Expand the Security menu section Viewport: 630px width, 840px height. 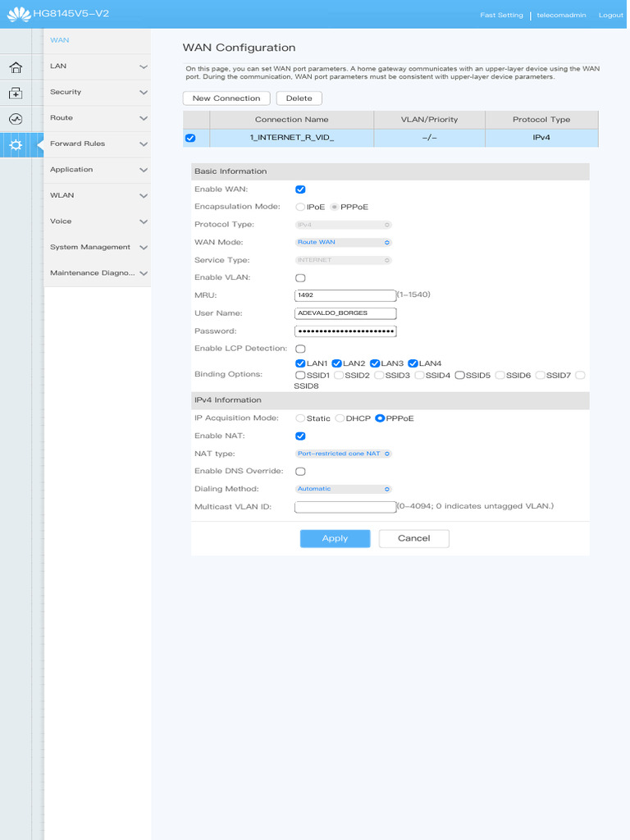click(97, 92)
